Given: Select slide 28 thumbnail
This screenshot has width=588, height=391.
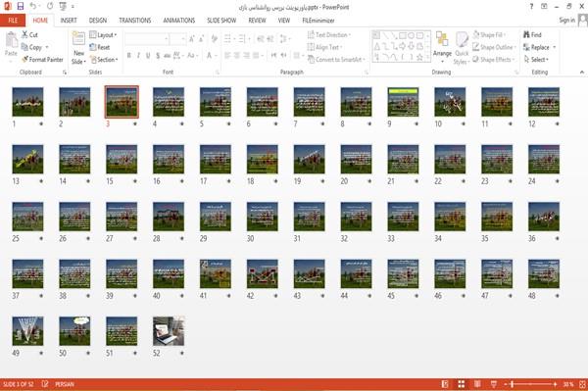Looking at the screenshot, I should coord(169,217).
